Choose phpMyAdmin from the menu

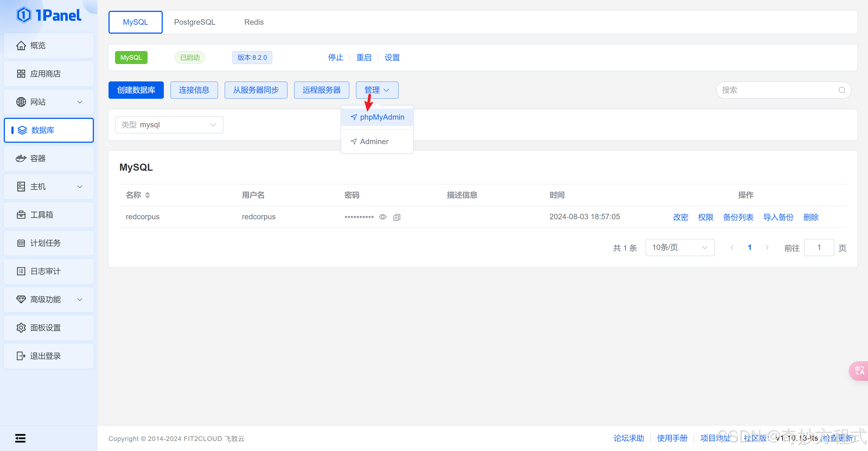click(x=377, y=117)
